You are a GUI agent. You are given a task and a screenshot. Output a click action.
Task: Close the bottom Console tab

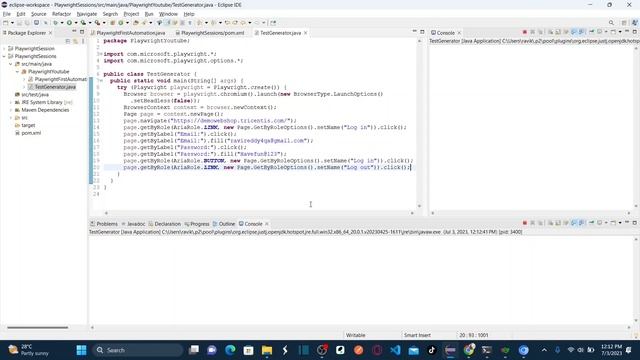(267, 224)
